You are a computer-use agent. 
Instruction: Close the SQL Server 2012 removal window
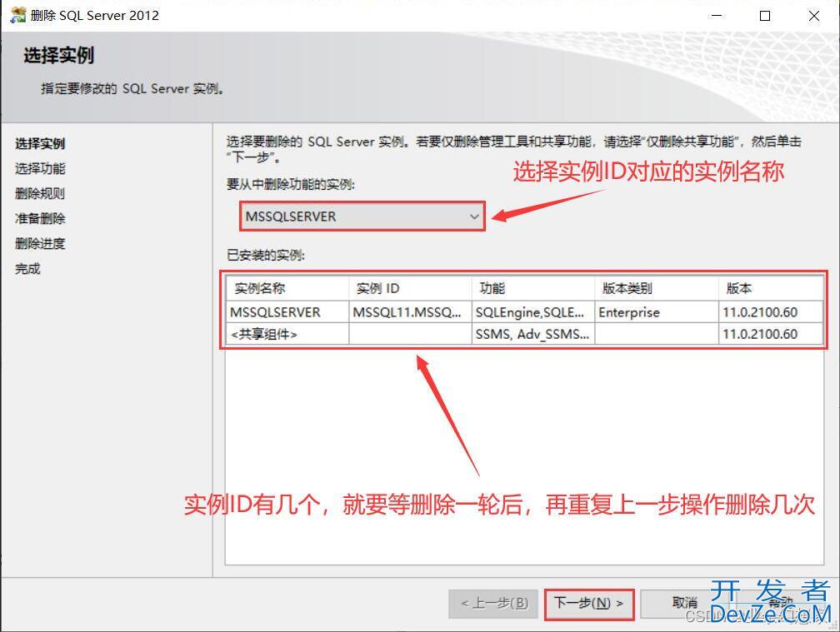tap(813, 16)
